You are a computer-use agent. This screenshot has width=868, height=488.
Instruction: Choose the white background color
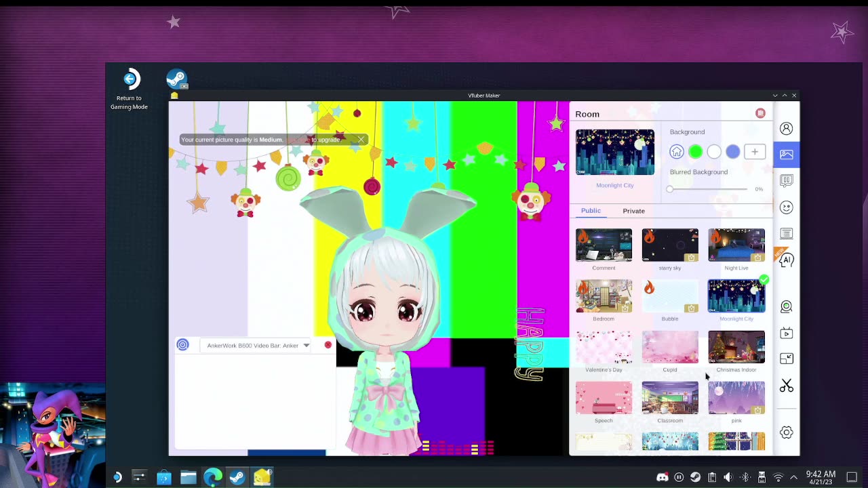714,152
